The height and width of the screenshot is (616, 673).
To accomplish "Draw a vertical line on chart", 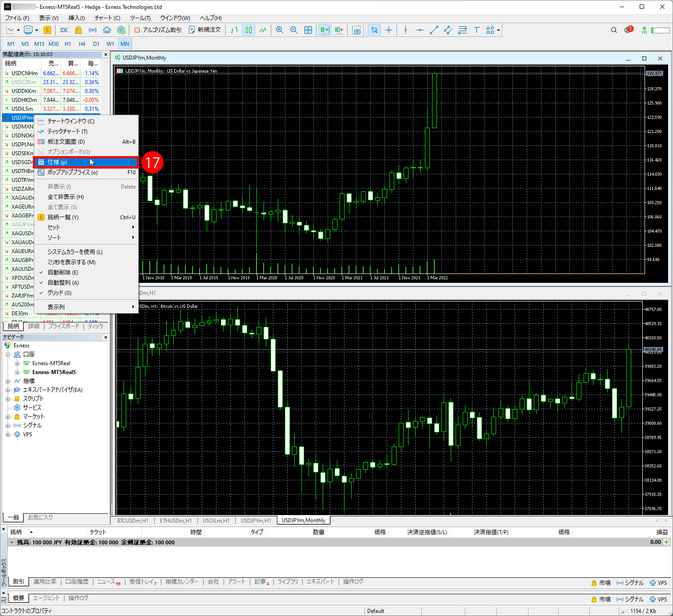I will 405,30.
